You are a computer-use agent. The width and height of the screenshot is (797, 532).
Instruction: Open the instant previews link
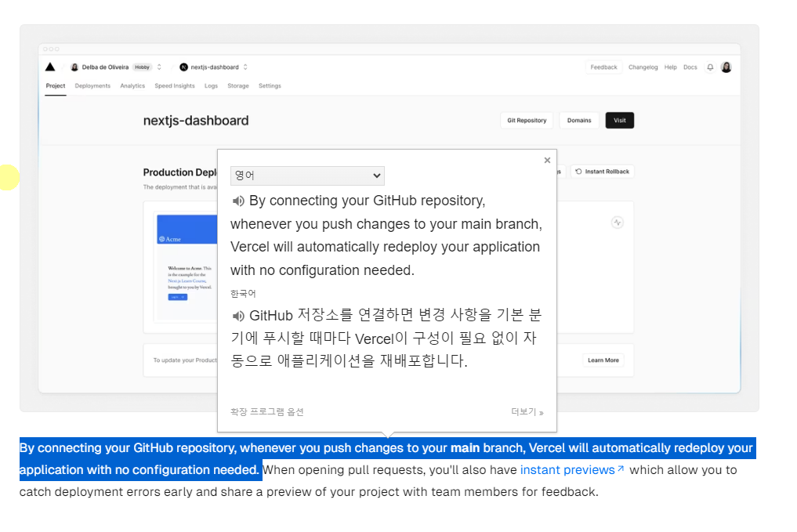click(x=572, y=470)
